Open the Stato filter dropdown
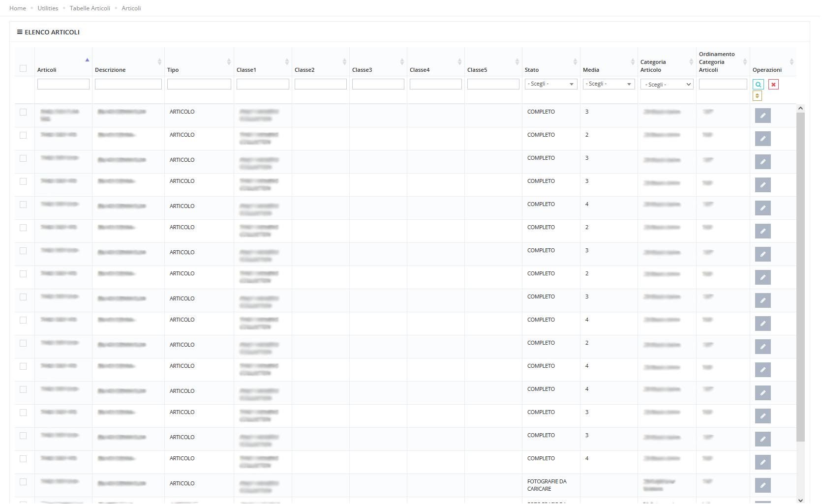 [x=550, y=84]
